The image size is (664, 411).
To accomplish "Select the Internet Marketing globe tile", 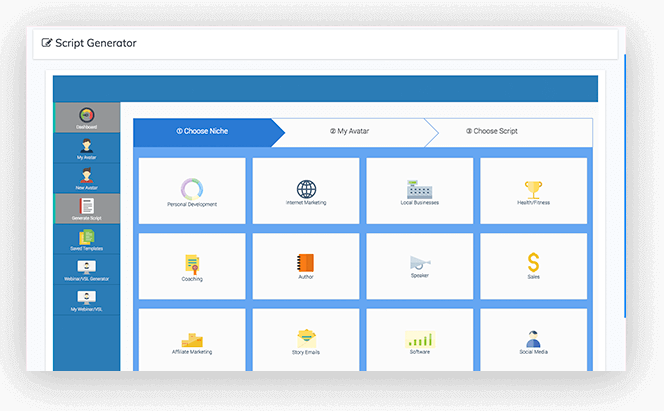I will [306, 191].
